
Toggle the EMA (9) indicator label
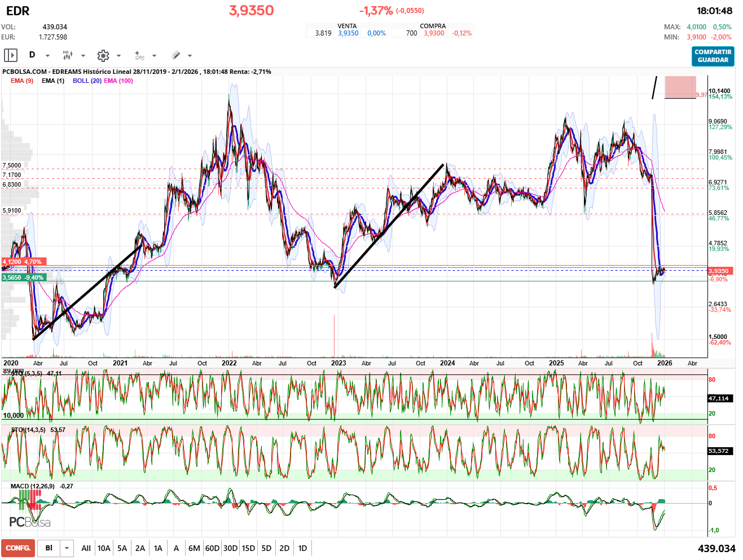point(22,81)
